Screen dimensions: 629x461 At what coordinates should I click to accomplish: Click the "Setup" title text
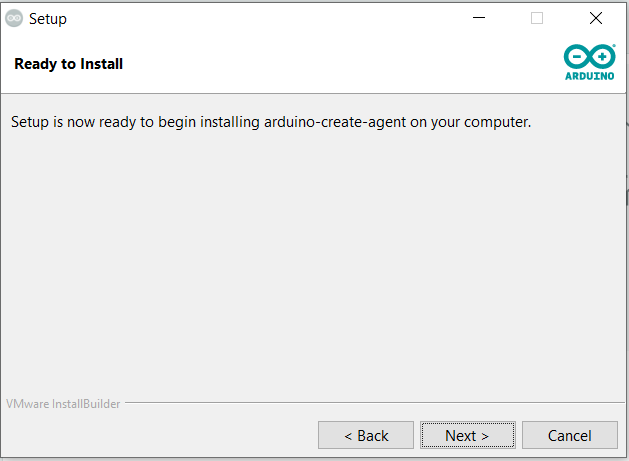[x=48, y=19]
